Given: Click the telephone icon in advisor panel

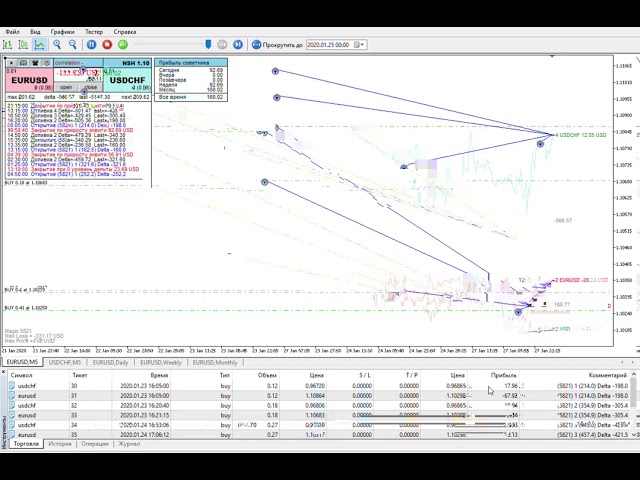Looking at the screenshot, I should tap(35, 63).
